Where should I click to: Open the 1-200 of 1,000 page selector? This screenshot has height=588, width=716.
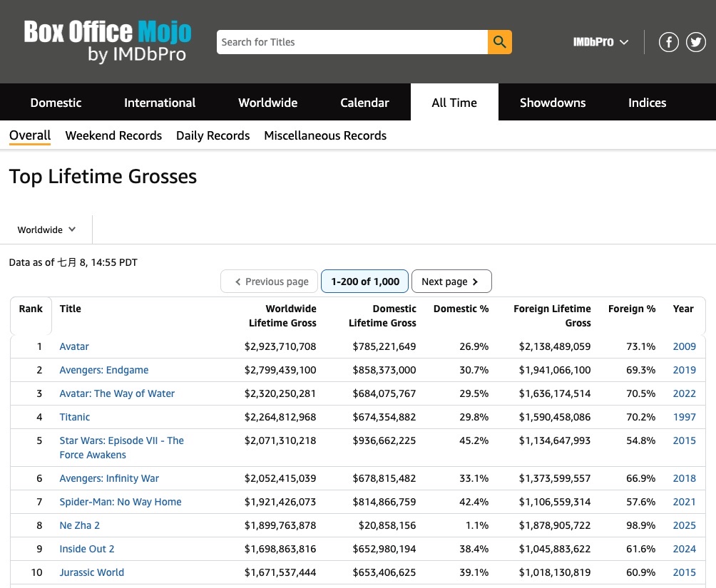pyautogui.click(x=365, y=282)
